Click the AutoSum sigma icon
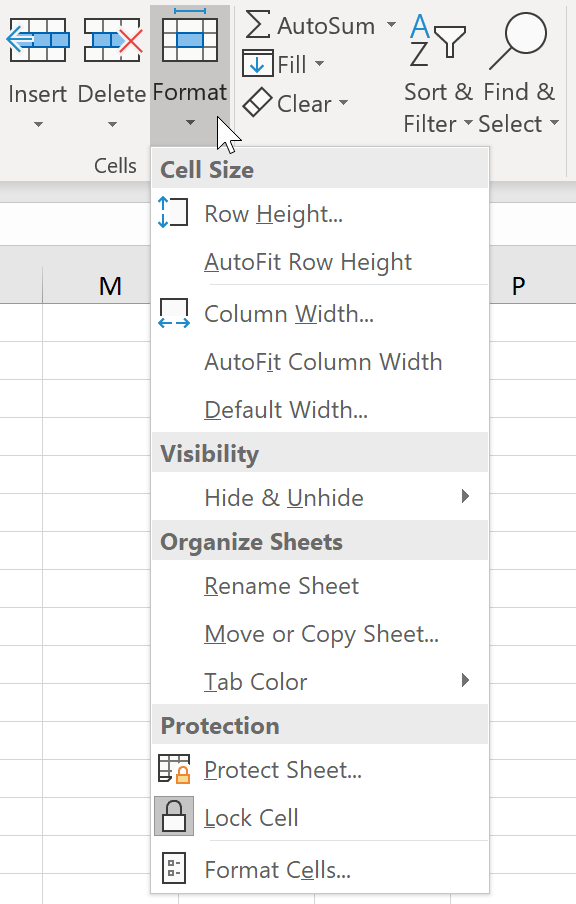576x904 pixels. (x=258, y=25)
